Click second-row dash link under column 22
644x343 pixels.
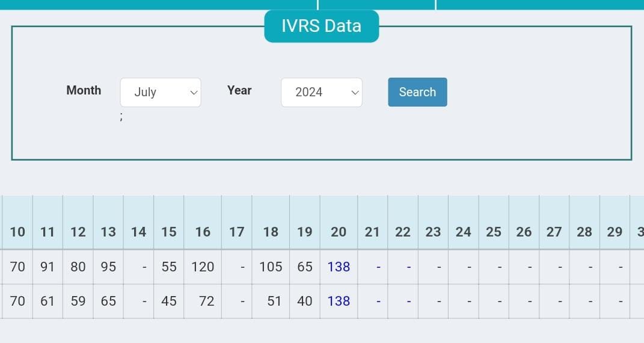pyautogui.click(x=408, y=301)
